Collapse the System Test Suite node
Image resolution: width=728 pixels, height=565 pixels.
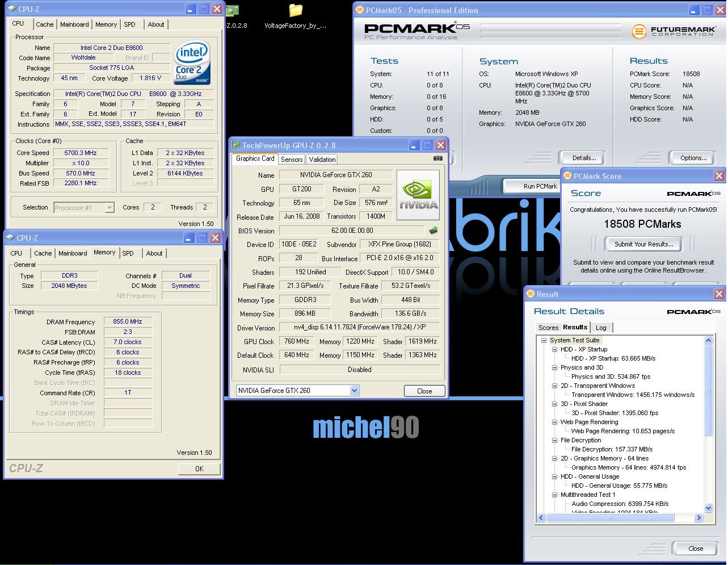tap(544, 340)
